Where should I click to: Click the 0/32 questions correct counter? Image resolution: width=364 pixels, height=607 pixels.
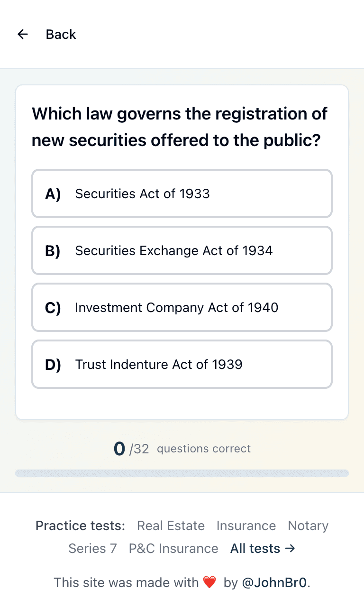[x=182, y=449]
